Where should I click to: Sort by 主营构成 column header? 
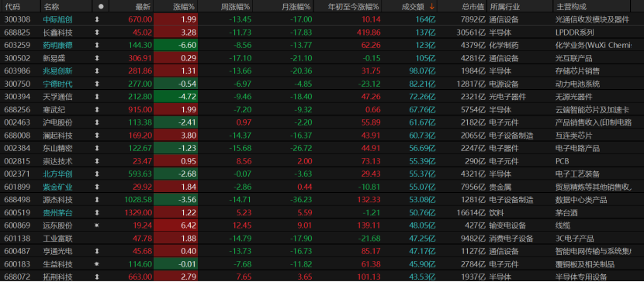click(x=571, y=6)
